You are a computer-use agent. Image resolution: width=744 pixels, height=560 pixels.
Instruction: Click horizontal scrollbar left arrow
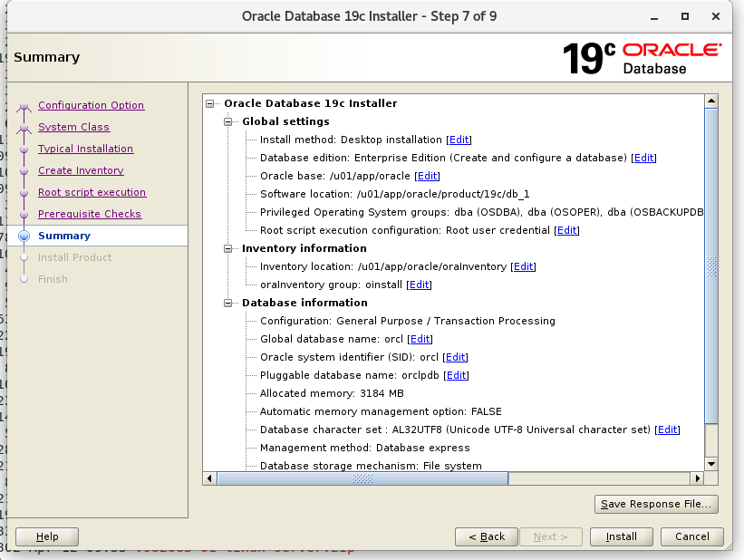(x=209, y=478)
